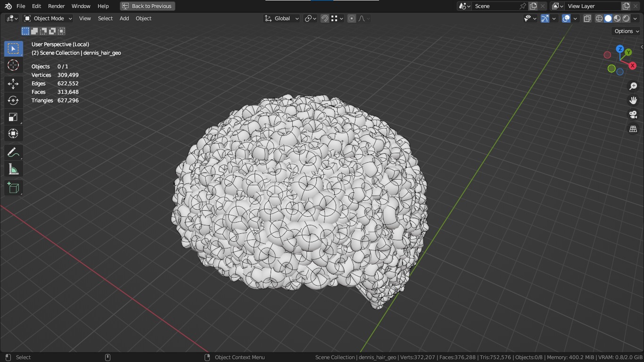Expand the sidebar arrow at viewport edge
644x362 pixels.
coord(642,47)
